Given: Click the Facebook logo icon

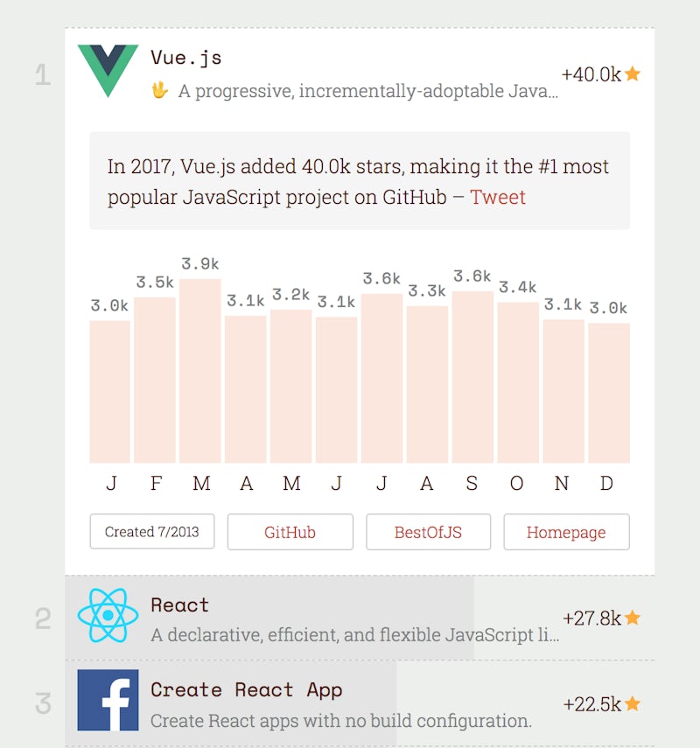Looking at the screenshot, I should pyautogui.click(x=108, y=700).
